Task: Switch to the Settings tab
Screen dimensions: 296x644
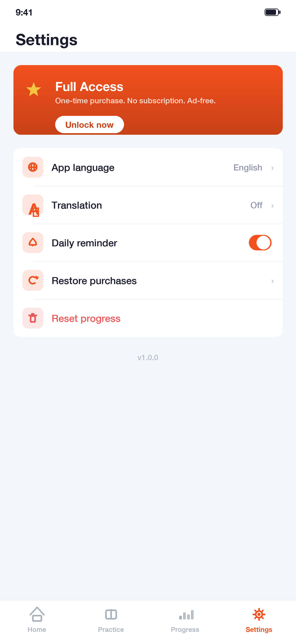Action: 259,620
